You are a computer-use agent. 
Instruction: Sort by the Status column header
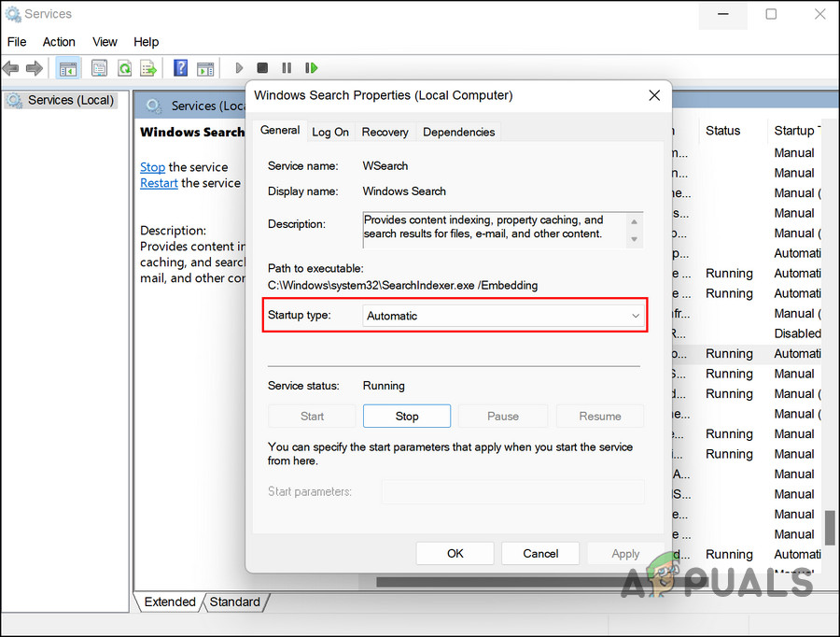(722, 131)
